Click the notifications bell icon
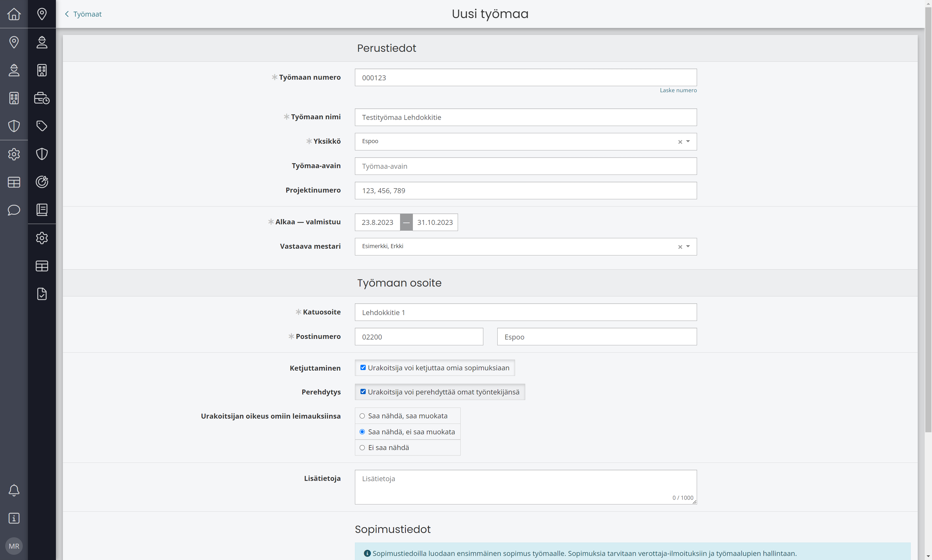932x560 pixels. [14, 490]
